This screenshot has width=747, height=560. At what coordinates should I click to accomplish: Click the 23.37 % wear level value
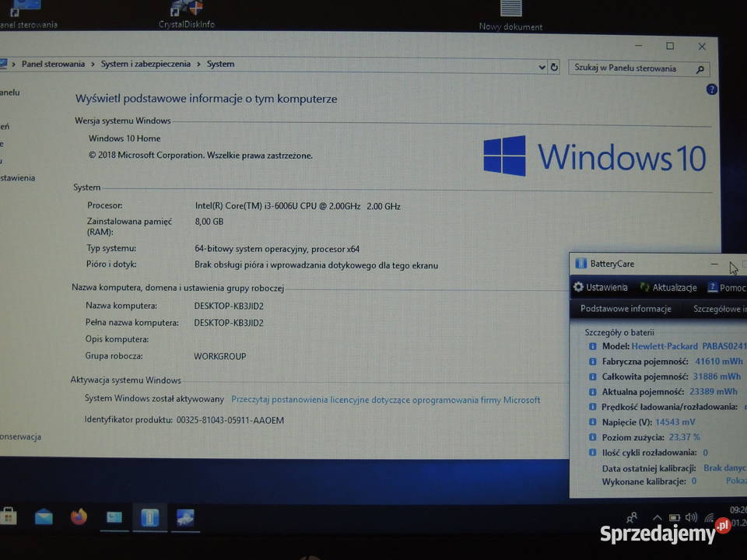[684, 437]
